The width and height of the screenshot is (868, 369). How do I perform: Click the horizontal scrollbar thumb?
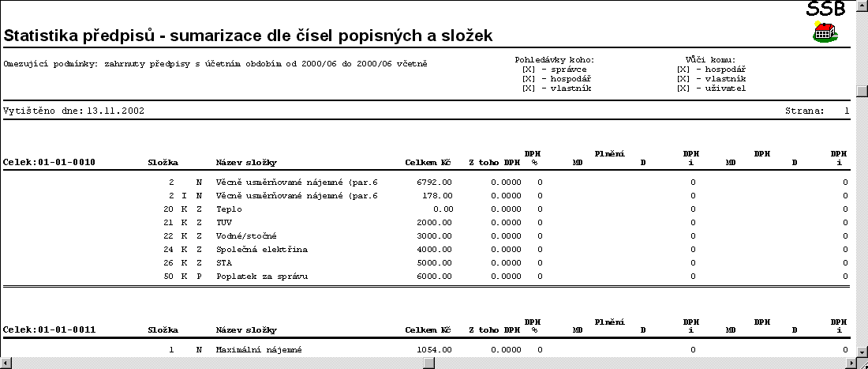(428, 363)
